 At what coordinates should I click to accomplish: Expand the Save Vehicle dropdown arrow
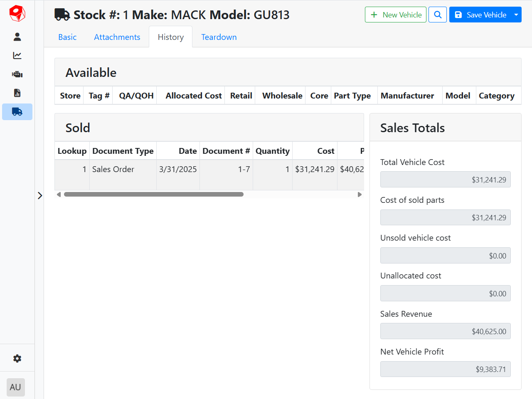click(x=516, y=15)
